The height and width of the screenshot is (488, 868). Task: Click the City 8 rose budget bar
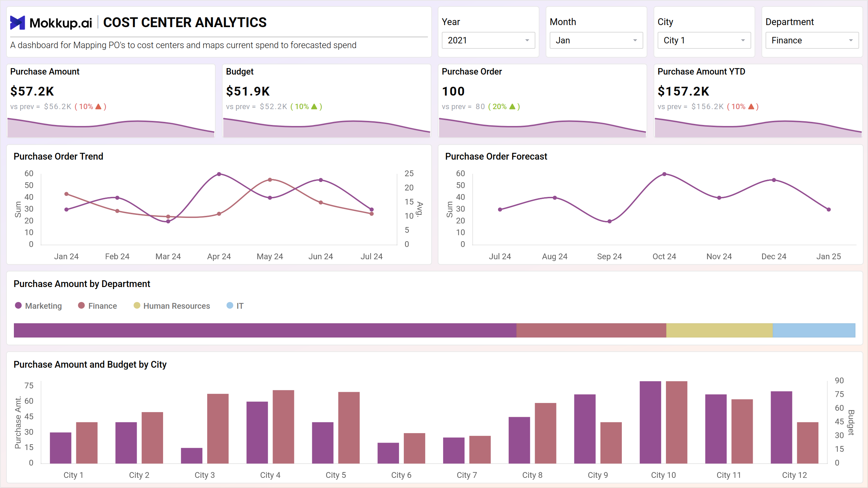(x=546, y=433)
